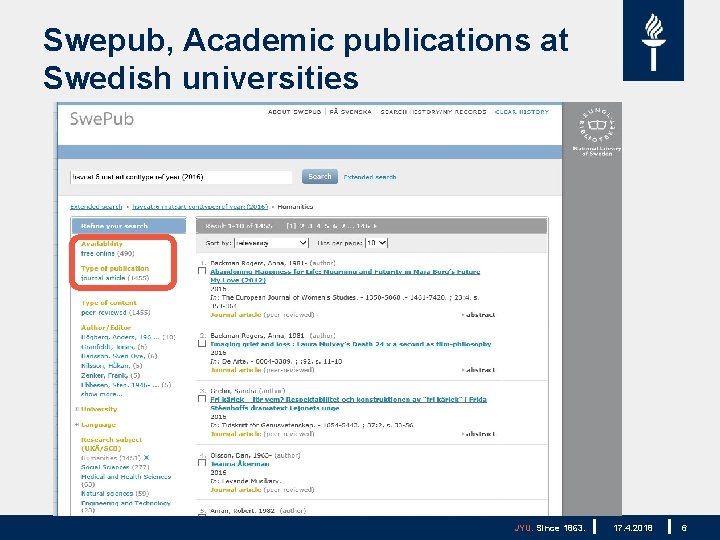Image resolution: width=720 pixels, height=540 pixels.
Task: Show more authors in the Author/Editor facet
Action: point(101,394)
